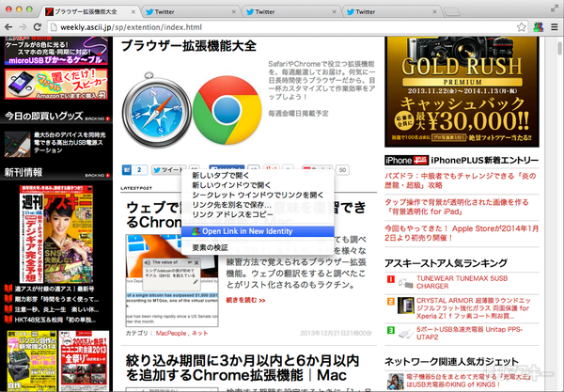Click the number 3 ranking badge icon
Image resolution: width=564 pixels, height=392 pixels.
tap(391, 330)
